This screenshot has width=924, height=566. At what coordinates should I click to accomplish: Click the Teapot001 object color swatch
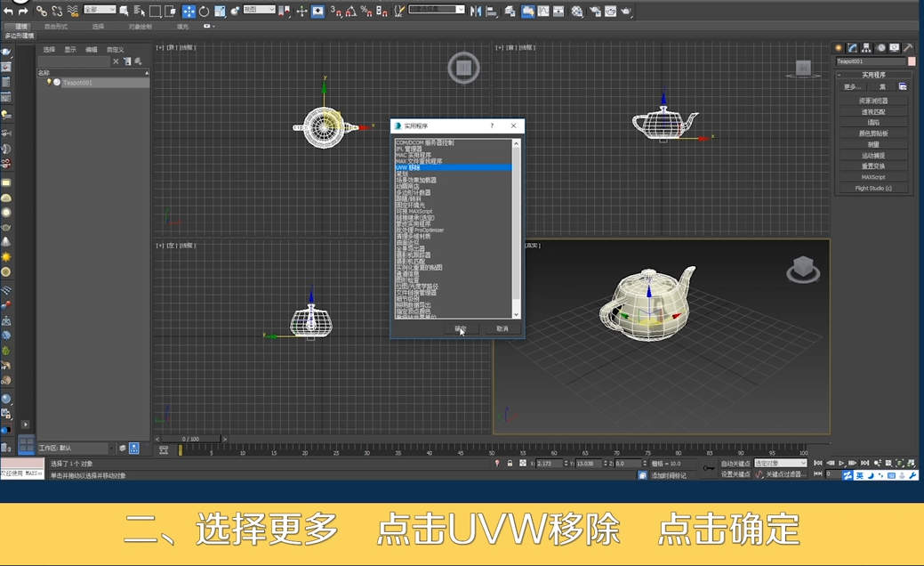point(912,61)
